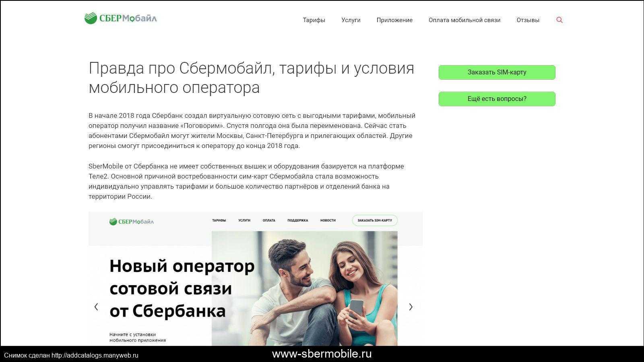Click the article heading Правда про Сбермобайл
Viewport: 644px width, 362px height.
pos(252,78)
